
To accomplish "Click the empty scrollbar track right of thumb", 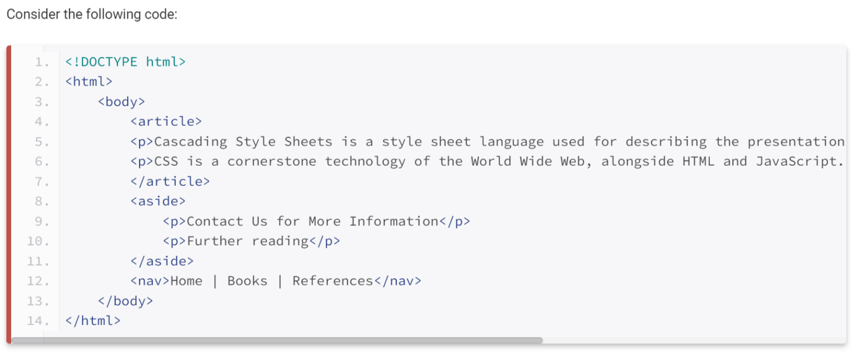I will pyautogui.click(x=693, y=340).
